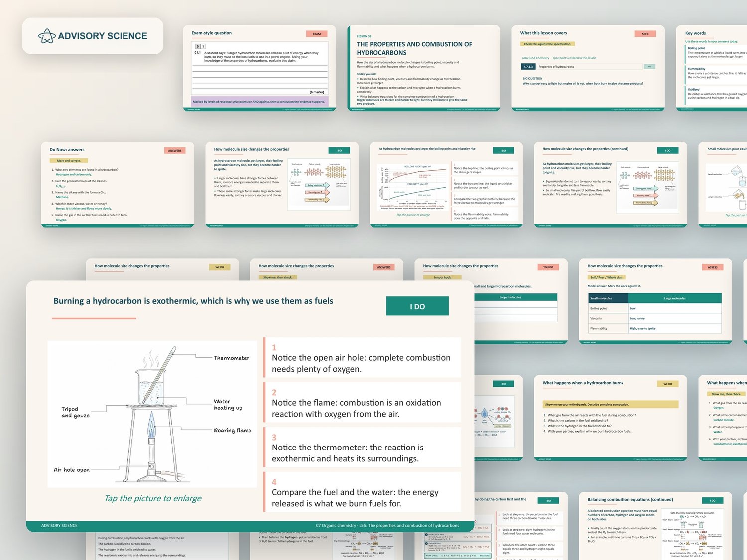This screenshot has width=747, height=560.
Task: Click the YOU DO badge on the In your book slide
Action: (x=548, y=267)
